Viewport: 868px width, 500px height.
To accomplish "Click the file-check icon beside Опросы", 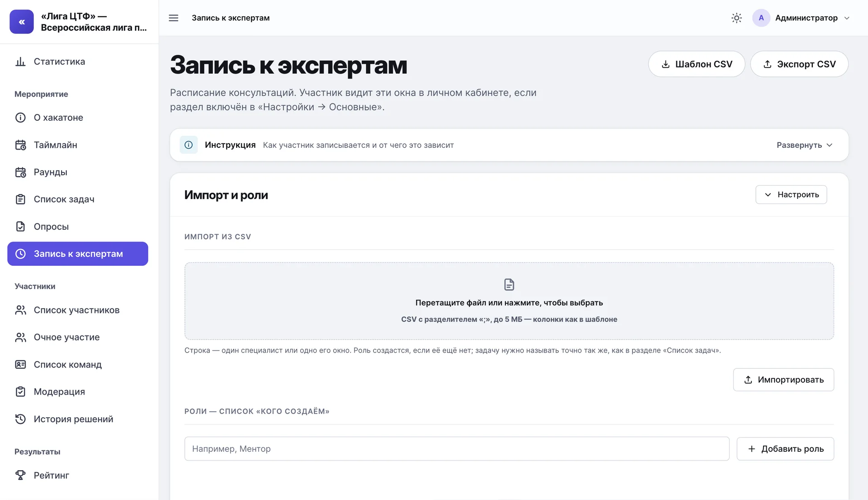I will 20,226.
